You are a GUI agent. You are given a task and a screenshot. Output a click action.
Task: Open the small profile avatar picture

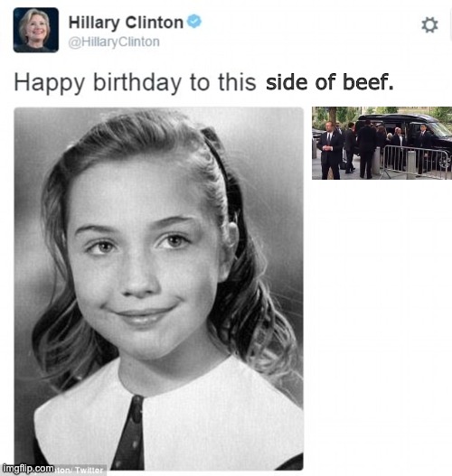pos(36,30)
